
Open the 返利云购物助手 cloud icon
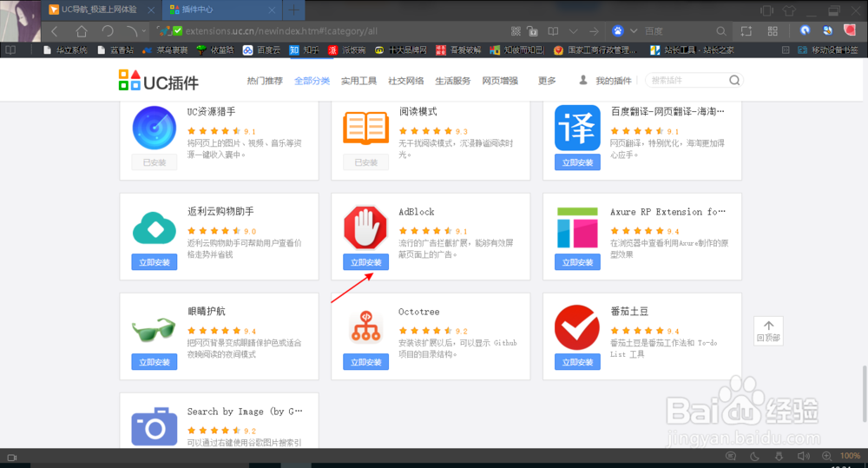point(155,228)
